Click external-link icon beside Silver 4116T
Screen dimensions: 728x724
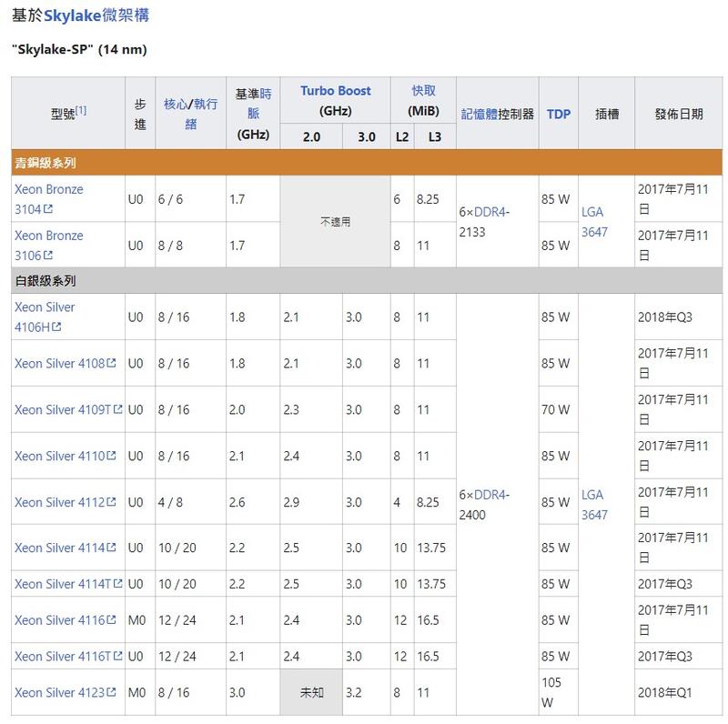click(117, 656)
